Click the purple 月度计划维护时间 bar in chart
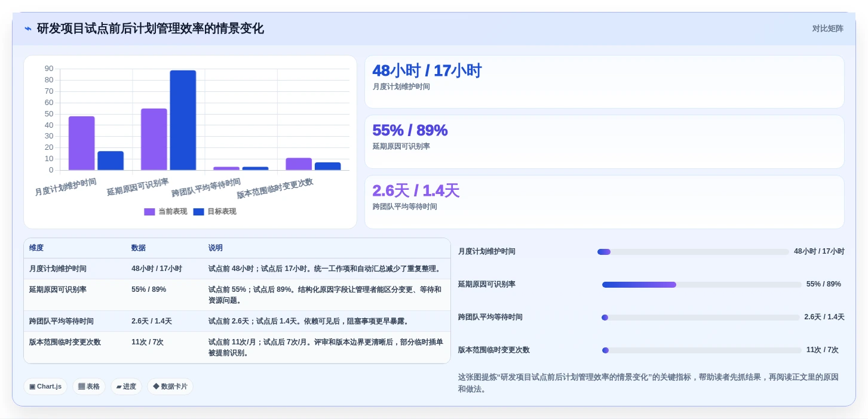This screenshot has width=868, height=419. [82, 143]
